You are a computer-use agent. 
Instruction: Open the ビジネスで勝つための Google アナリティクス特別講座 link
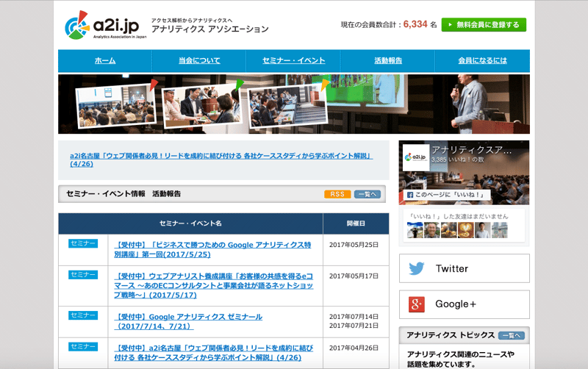pos(212,250)
